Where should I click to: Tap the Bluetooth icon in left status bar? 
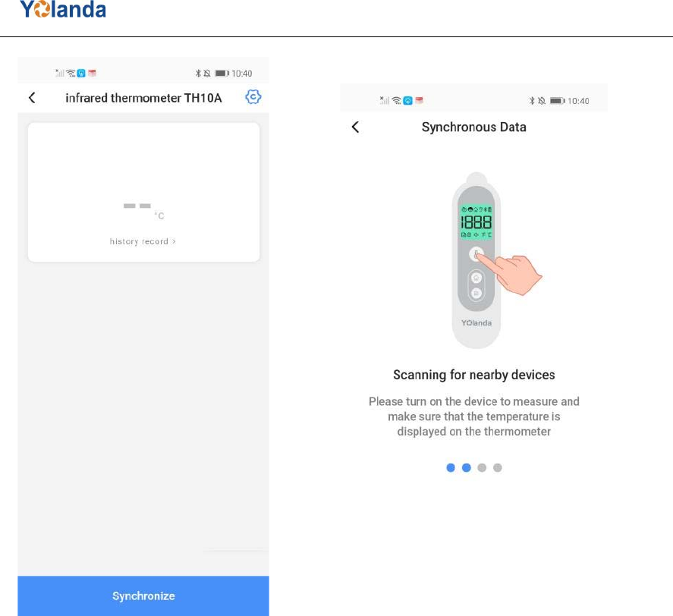pos(198,74)
